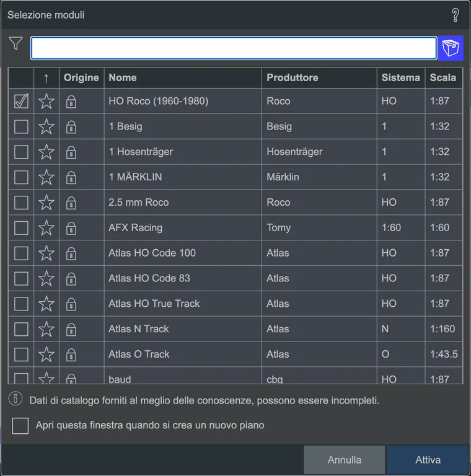Select the 'Atlas O Track' name cell
The width and height of the screenshot is (471, 476).
tap(183, 355)
